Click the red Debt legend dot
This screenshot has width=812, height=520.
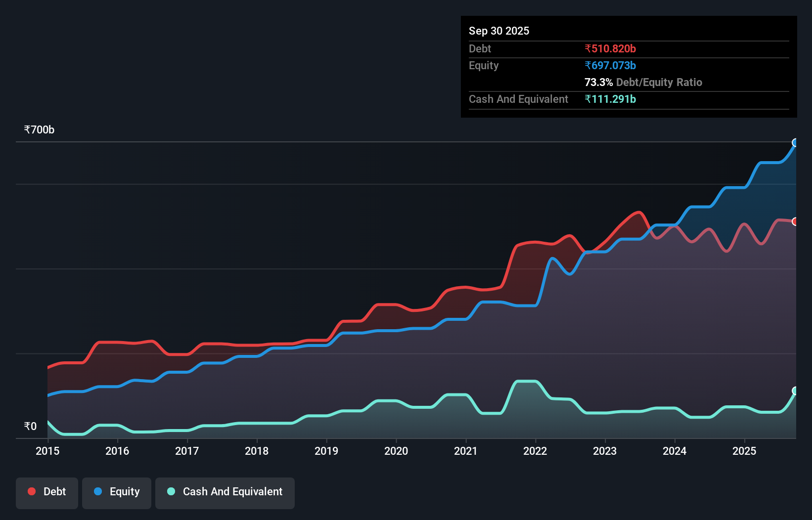tap(31, 491)
